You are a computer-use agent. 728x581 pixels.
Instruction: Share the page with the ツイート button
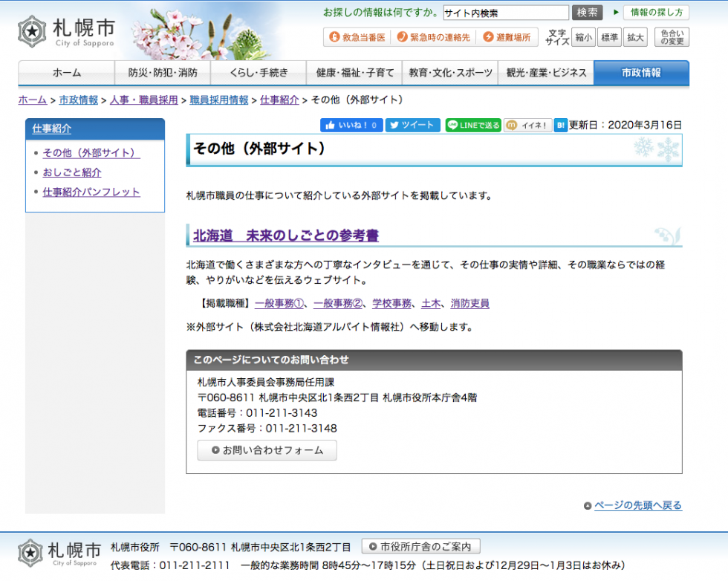pos(412,125)
